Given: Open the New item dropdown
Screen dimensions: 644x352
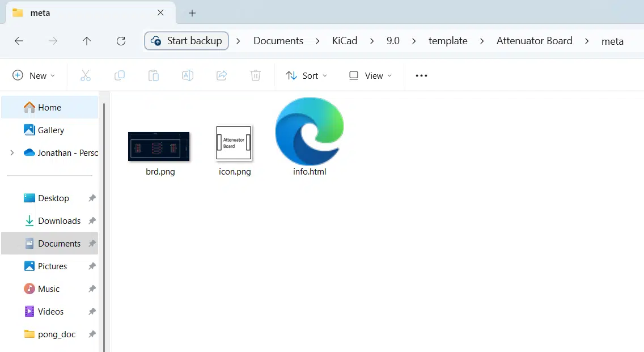Looking at the screenshot, I should (34, 75).
